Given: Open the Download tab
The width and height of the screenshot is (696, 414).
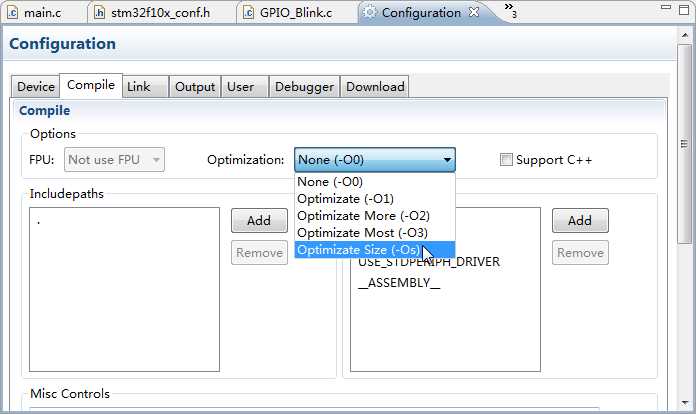Looking at the screenshot, I should [x=375, y=87].
